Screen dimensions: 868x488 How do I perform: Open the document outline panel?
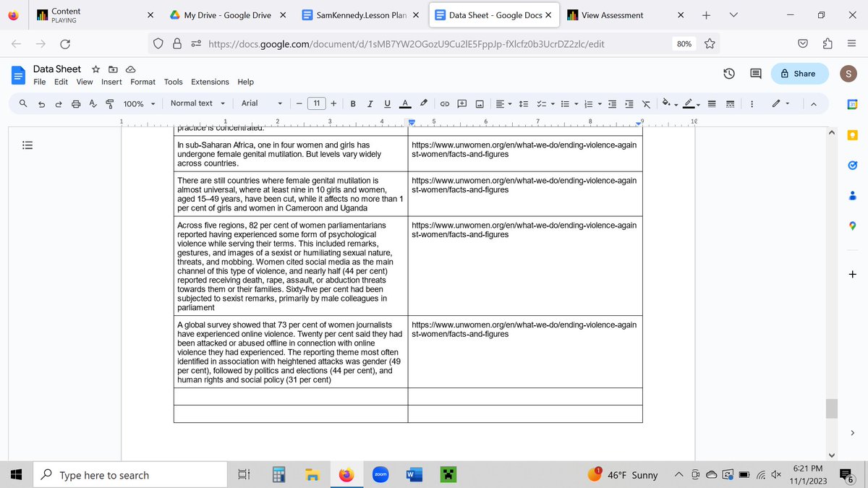27,145
